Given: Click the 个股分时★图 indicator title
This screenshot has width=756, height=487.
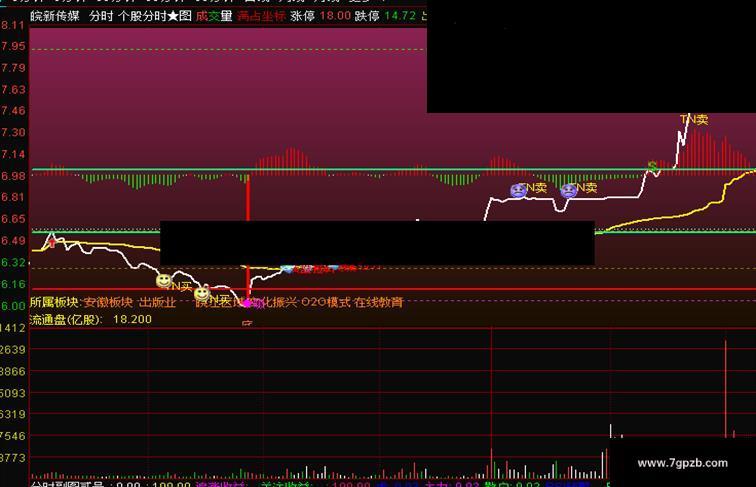Looking at the screenshot, I should pyautogui.click(x=154, y=16).
